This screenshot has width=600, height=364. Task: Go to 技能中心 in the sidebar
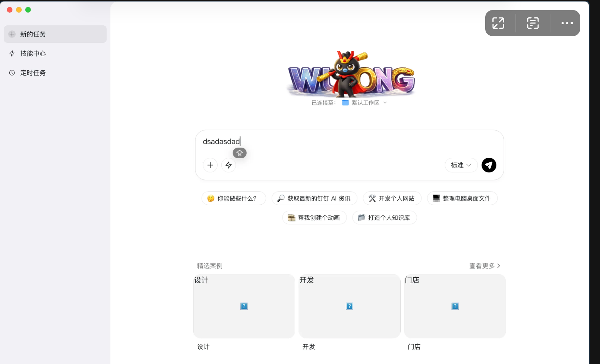[55, 54]
